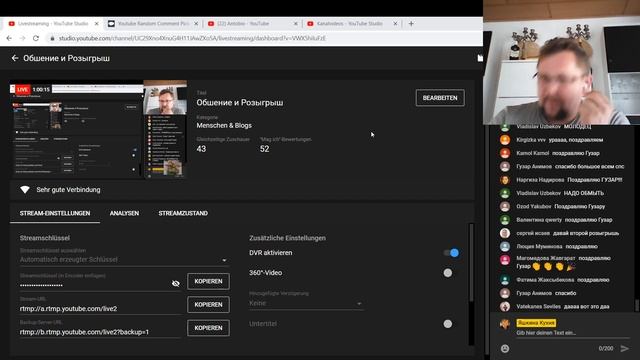640x360 pixels.
Task: Click the live chat scrollbar
Action: pos(637,305)
